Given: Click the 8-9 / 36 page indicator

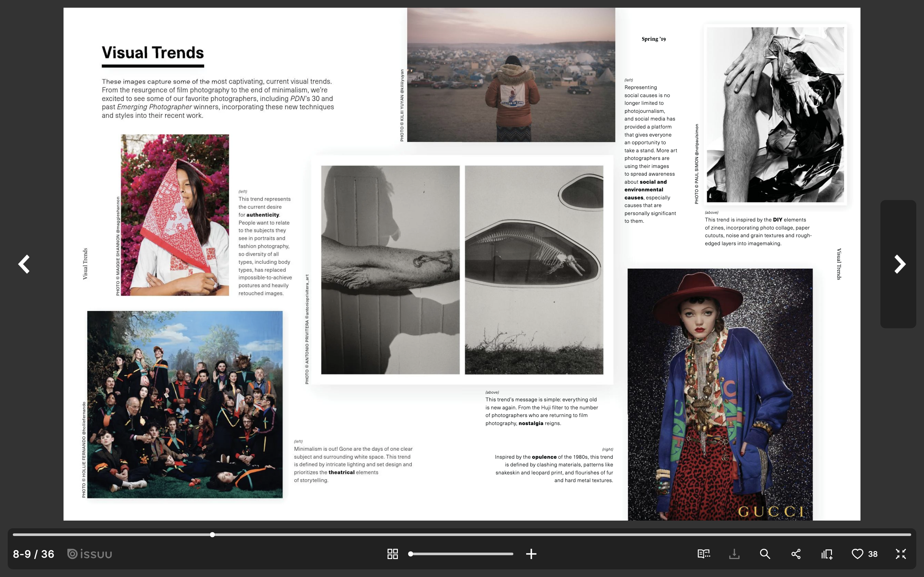Looking at the screenshot, I should pos(34,554).
